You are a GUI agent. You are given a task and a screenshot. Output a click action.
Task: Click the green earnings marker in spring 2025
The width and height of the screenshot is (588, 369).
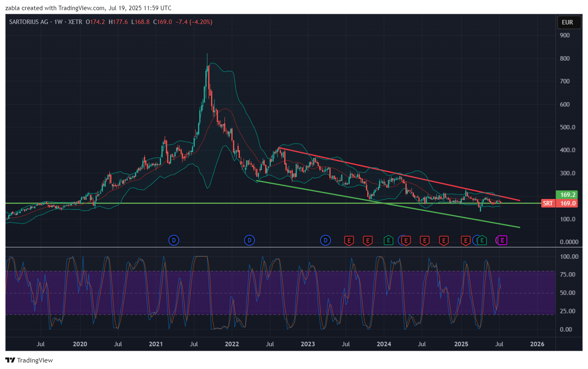click(x=482, y=240)
